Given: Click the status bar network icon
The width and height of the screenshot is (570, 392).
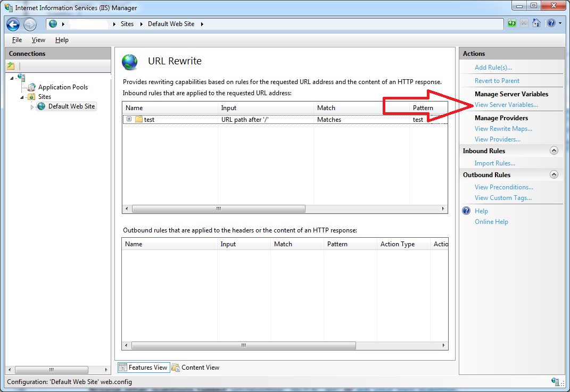Looking at the screenshot, I should (x=555, y=381).
